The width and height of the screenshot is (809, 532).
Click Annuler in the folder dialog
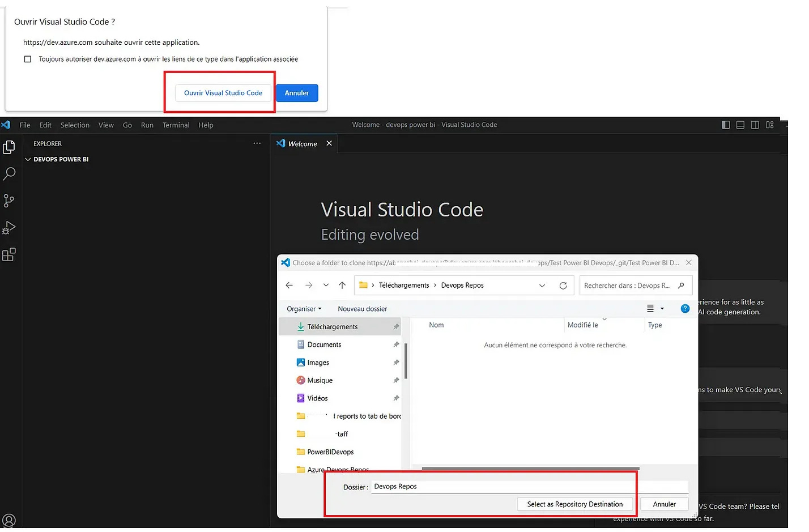665,504
